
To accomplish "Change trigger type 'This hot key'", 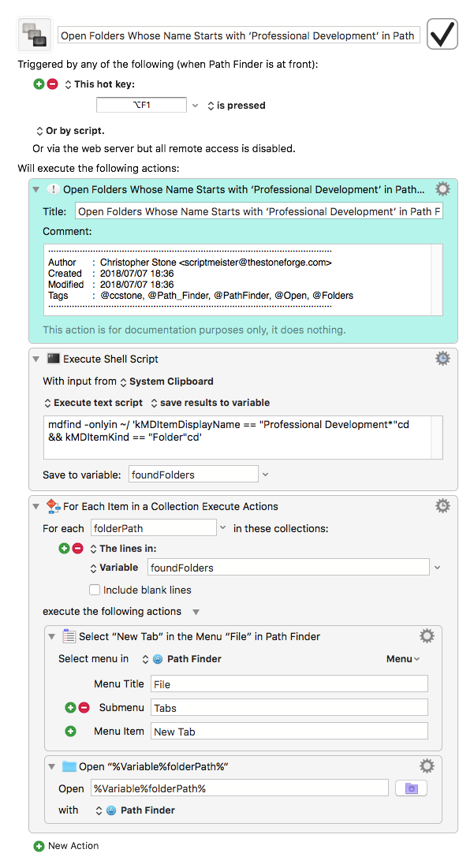I will click(99, 84).
